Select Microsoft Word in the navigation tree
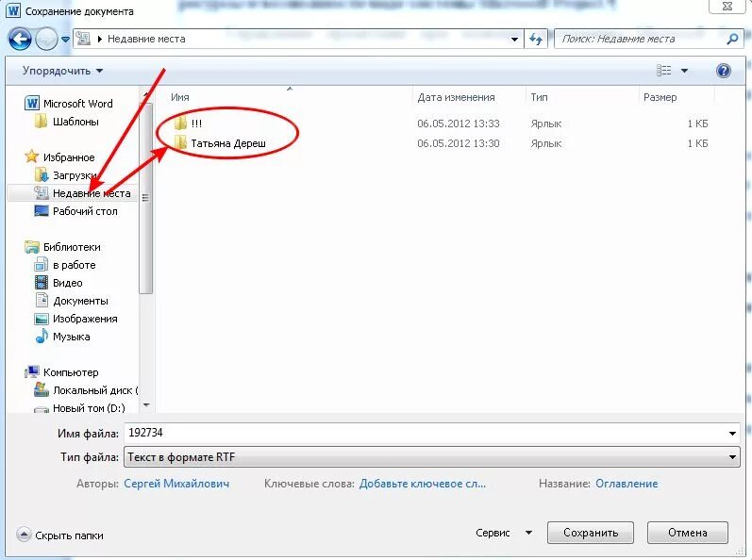The image size is (752, 560). point(77,104)
